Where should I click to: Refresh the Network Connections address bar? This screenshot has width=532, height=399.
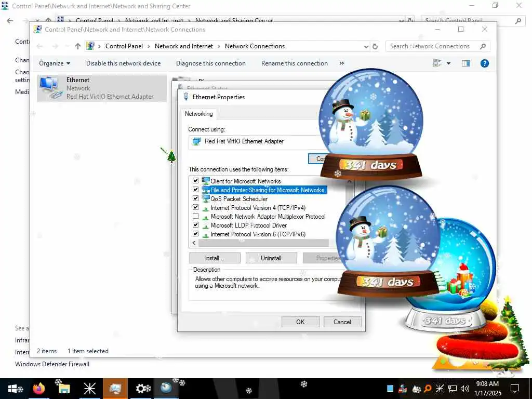pyautogui.click(x=375, y=46)
